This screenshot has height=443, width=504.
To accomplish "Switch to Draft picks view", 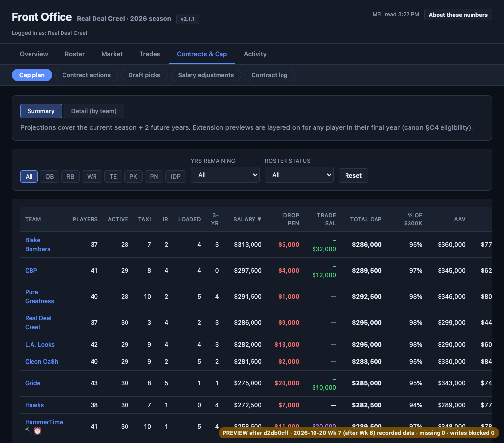I will click(144, 75).
